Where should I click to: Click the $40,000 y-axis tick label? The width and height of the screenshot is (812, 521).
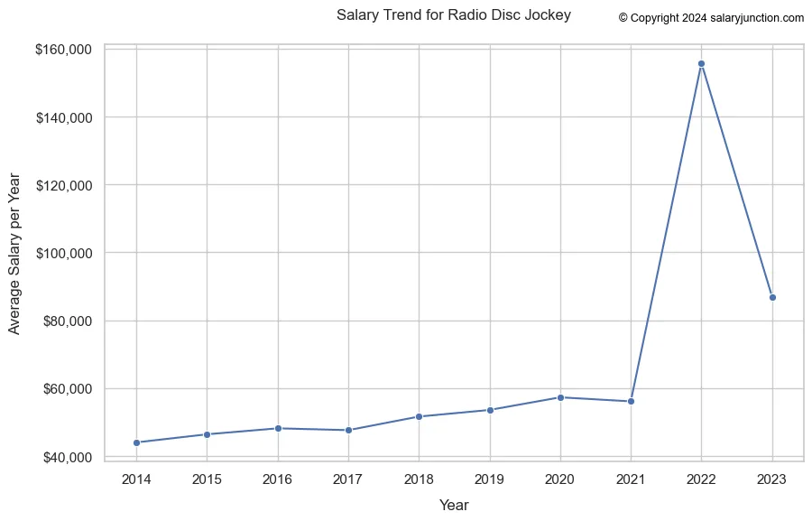[67, 457]
